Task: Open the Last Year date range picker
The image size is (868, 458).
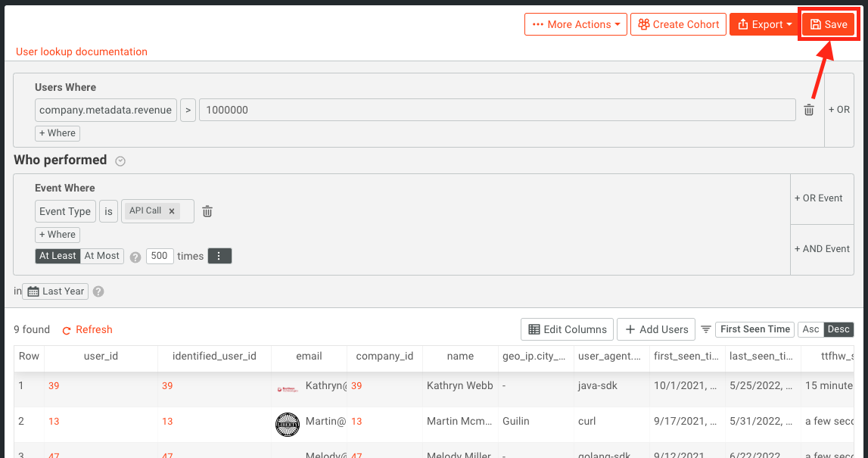Action: click(55, 291)
